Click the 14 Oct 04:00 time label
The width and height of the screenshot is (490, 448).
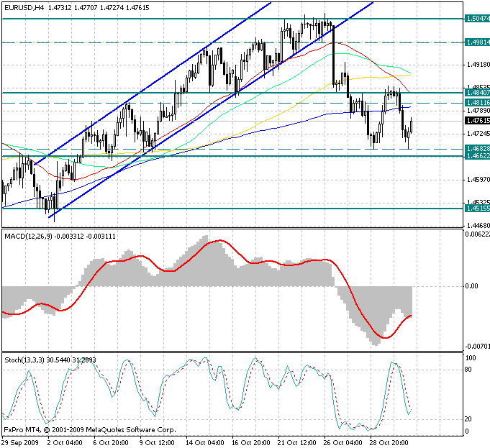pos(204,443)
